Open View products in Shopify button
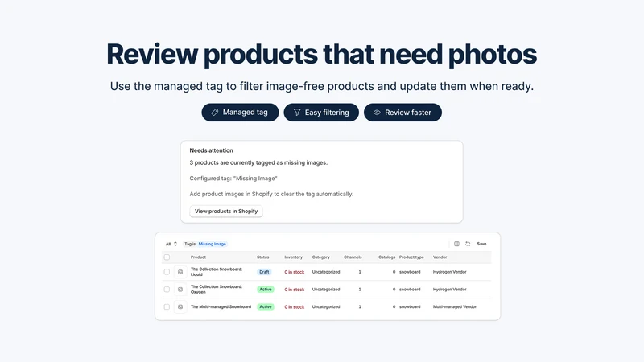 (226, 211)
